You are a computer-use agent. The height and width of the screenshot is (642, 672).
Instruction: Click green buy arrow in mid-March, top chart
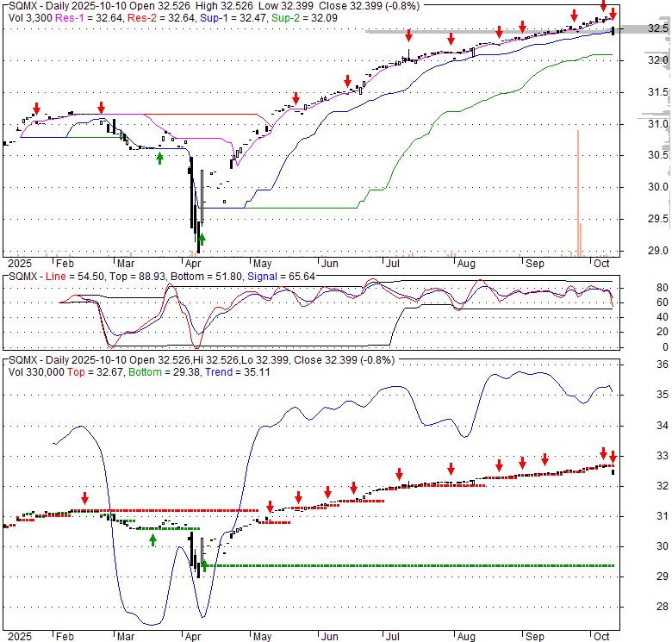160,159
